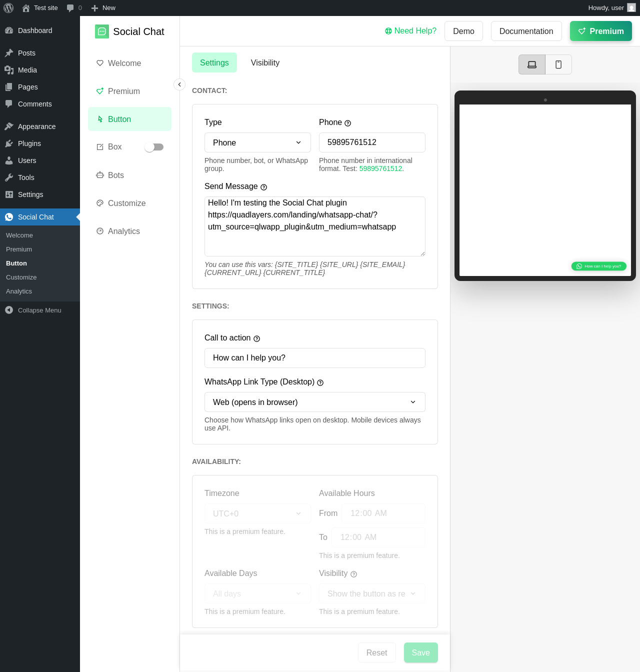This screenshot has height=672, width=640.
Task: Open the Timezone UTC+0 dropdown
Action: 257,513
